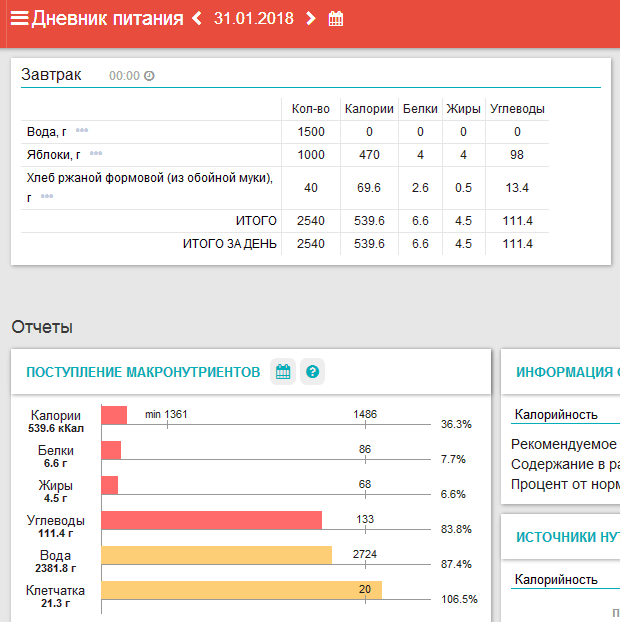The height and width of the screenshot is (622, 620).
Task: Click the 00:00 breakfast time field
Action: pos(124,76)
